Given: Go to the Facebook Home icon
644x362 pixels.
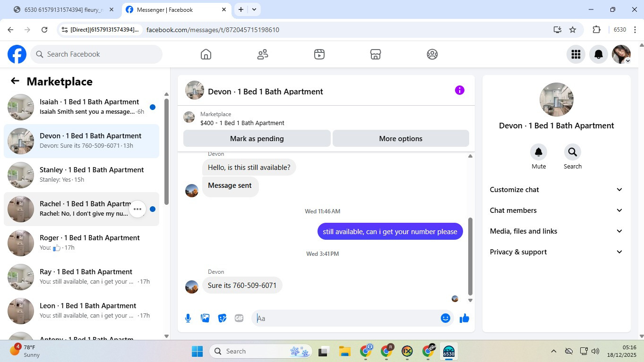Looking at the screenshot, I should 206,54.
